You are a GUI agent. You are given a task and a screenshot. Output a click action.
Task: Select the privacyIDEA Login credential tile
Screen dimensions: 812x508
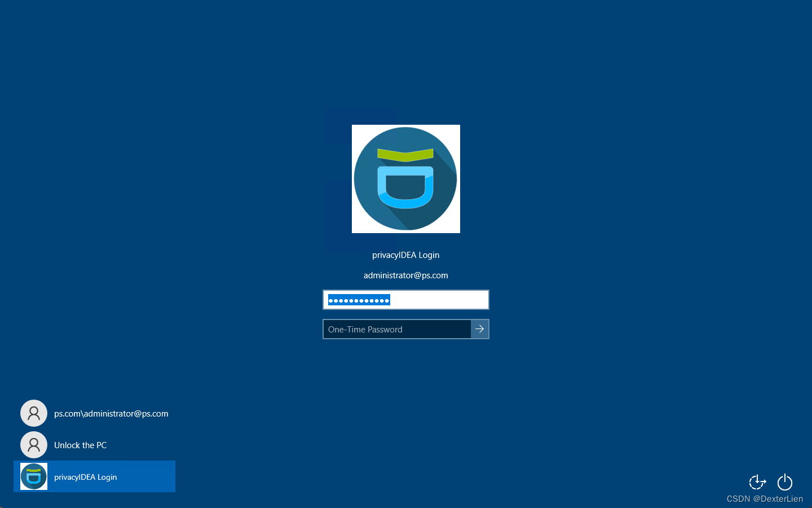tap(94, 476)
